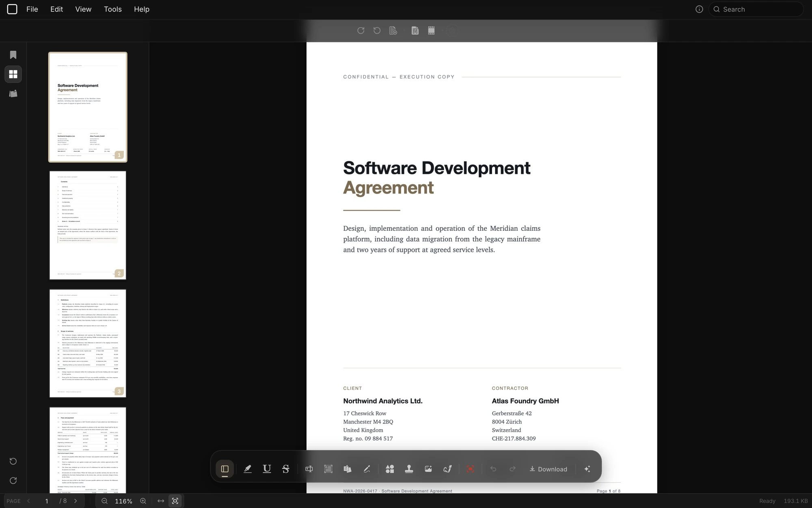Viewport: 812px width, 508px height.
Task: Open the Help menu
Action: pos(142,9)
